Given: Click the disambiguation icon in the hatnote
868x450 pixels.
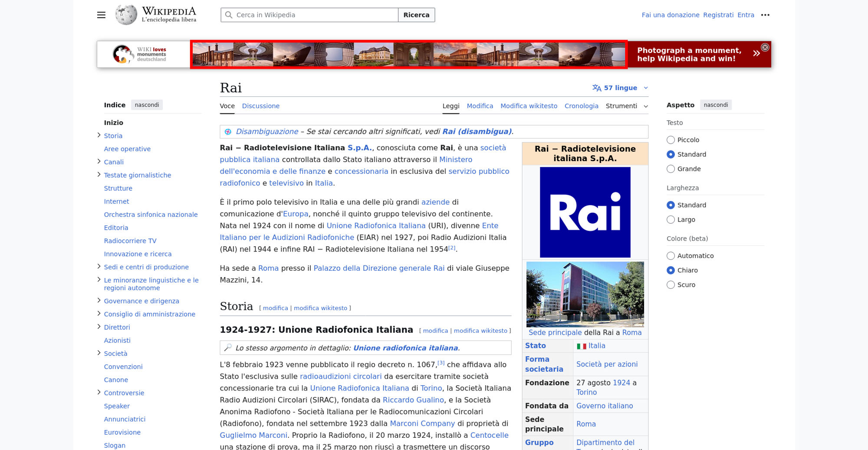Looking at the screenshot, I should click(x=228, y=132).
